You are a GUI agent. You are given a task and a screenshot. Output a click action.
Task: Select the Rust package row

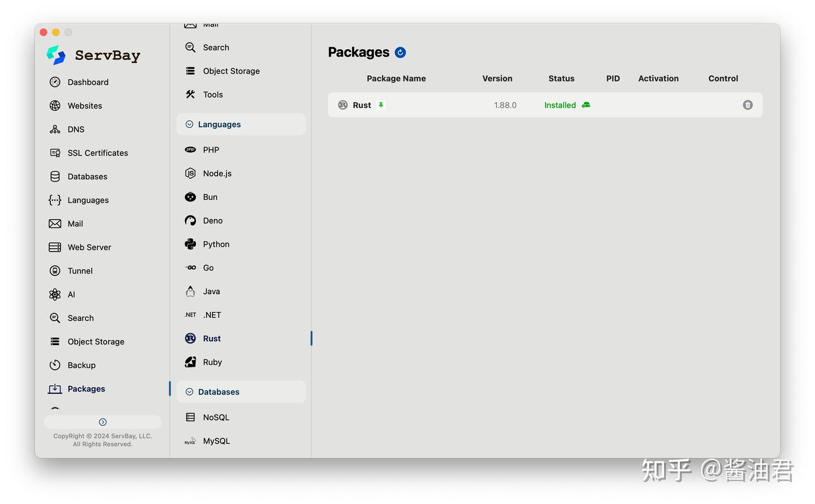click(x=545, y=105)
